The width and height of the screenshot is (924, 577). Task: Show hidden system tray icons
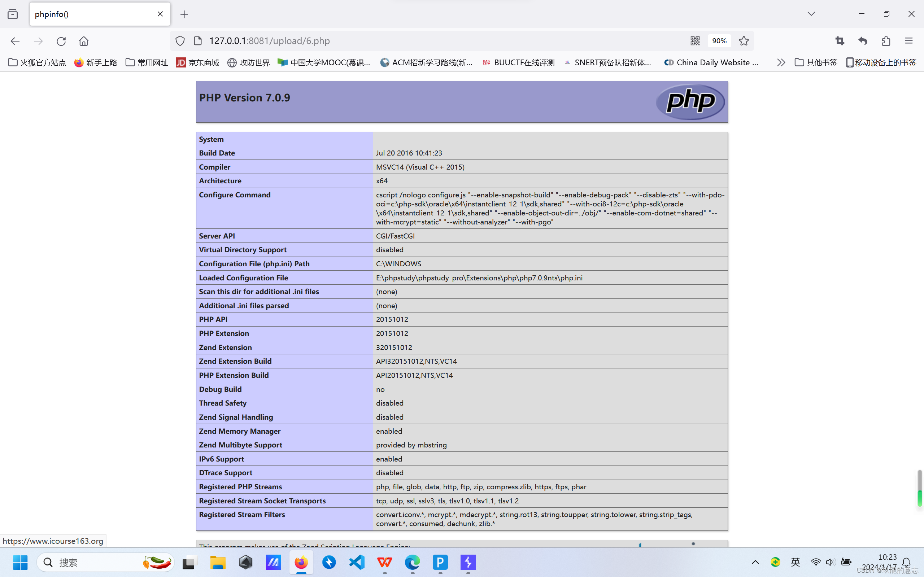click(755, 562)
